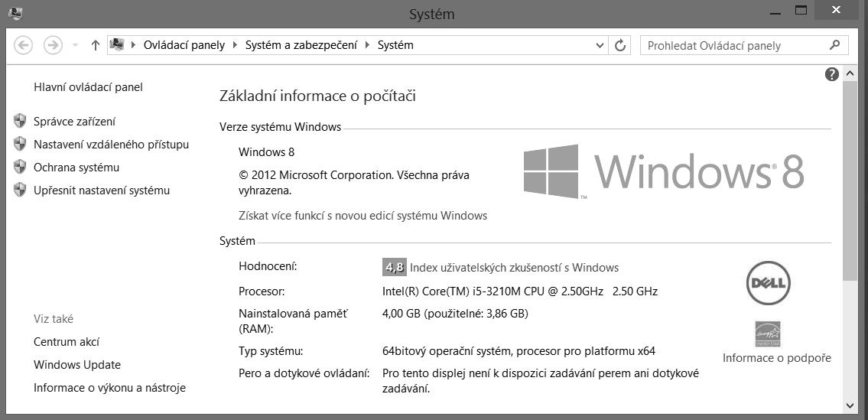Screen dimensions: 868x420
Task: Open Nastavení vzdáleného přístupu
Action: pyautogui.click(x=111, y=145)
